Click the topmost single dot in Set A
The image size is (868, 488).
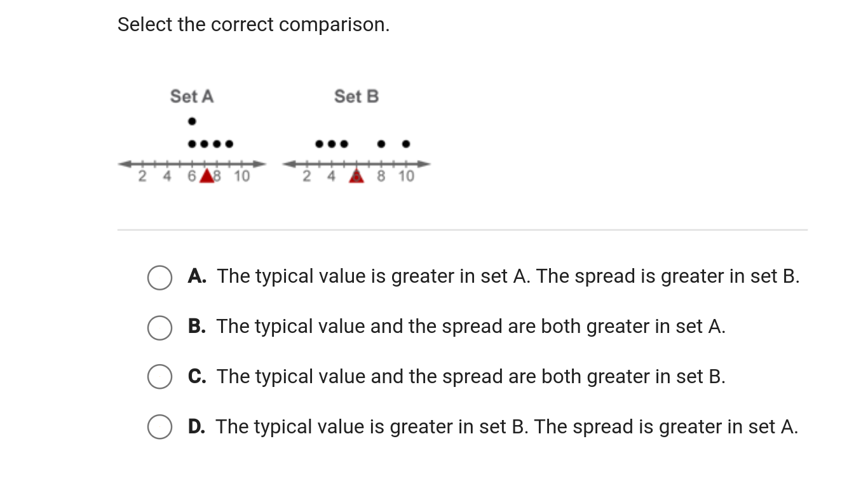pyautogui.click(x=192, y=121)
